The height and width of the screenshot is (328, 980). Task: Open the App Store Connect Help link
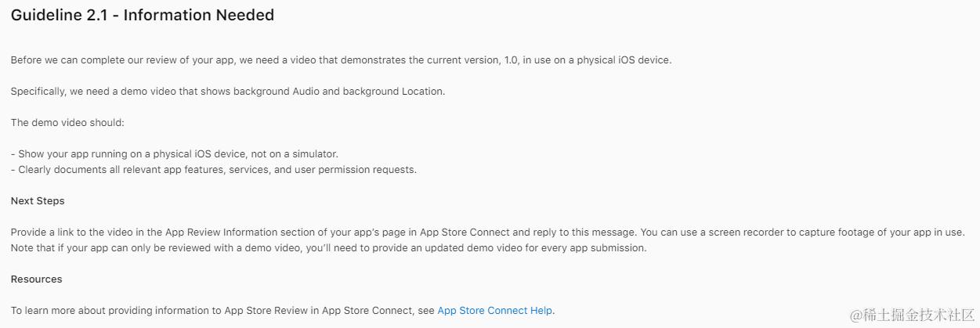(494, 311)
